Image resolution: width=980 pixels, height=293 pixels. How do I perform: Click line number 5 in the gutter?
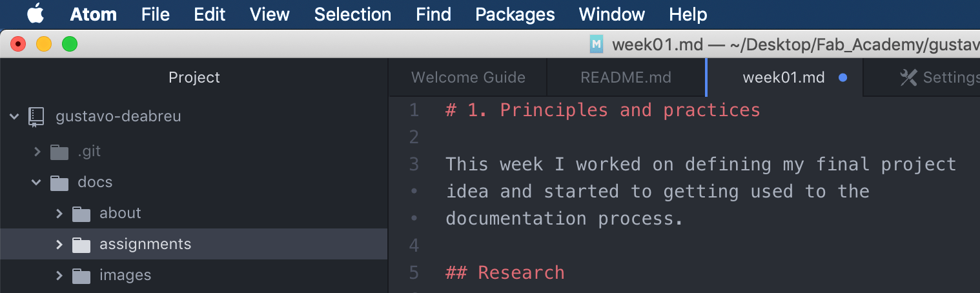(x=414, y=273)
